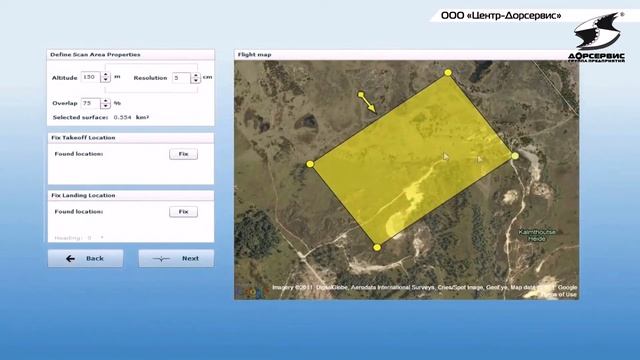Select the bottom corner handle of scan area
Screen dimensions: 640x360
click(x=377, y=247)
